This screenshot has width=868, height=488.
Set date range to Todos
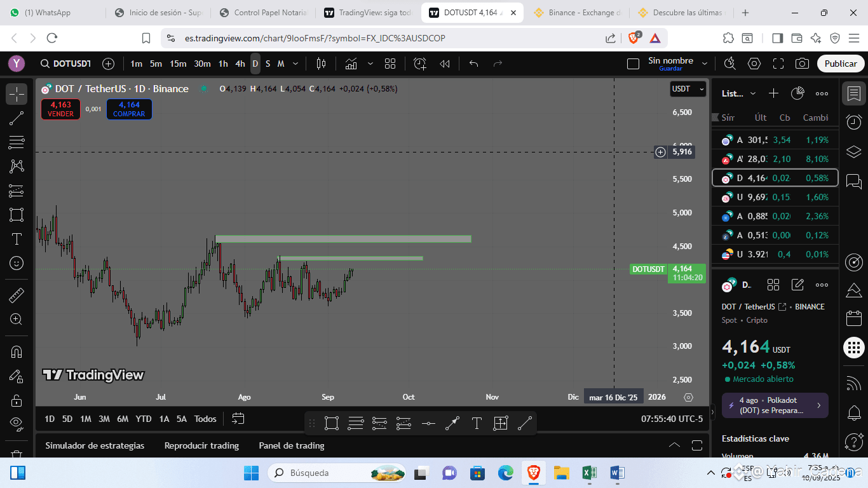[x=205, y=419]
